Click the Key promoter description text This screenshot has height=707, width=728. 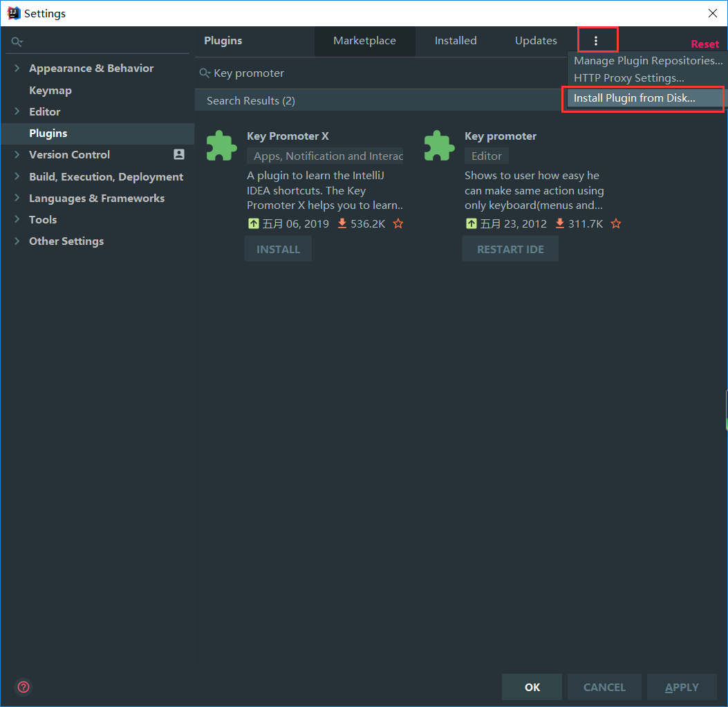pos(534,190)
